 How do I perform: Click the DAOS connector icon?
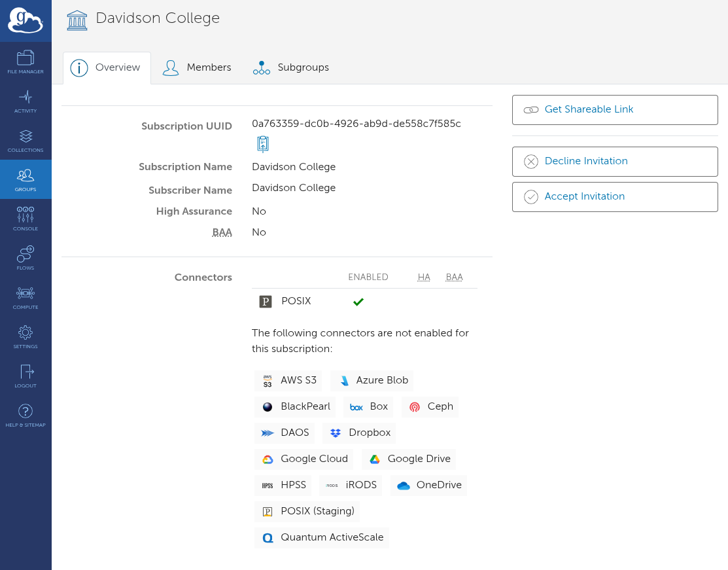tap(268, 433)
